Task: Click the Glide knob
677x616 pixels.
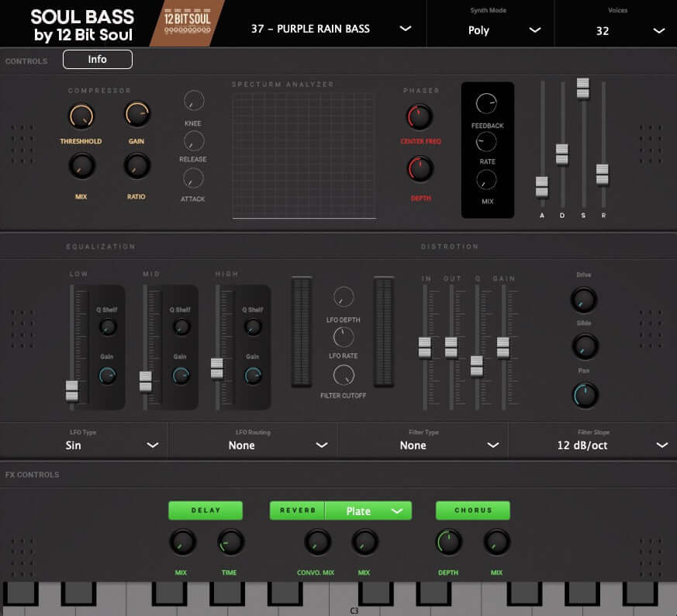Action: 585,347
